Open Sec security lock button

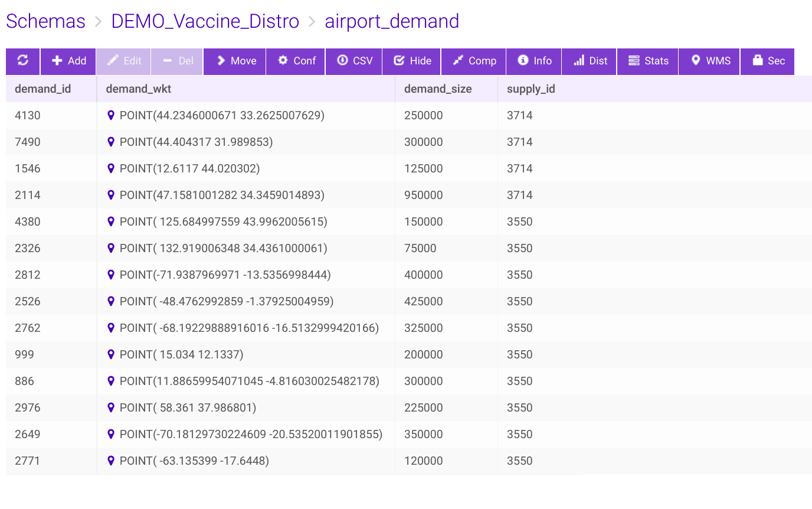pos(768,61)
